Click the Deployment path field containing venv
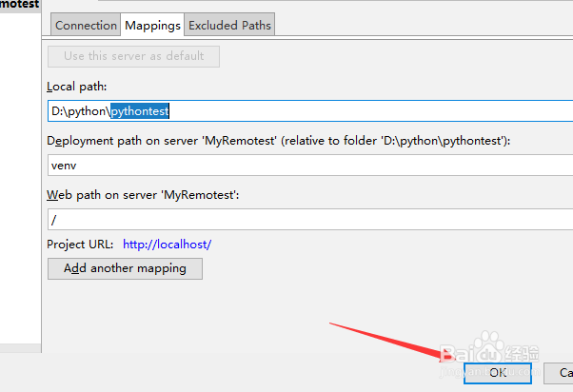Image resolution: width=573 pixels, height=392 pixels. click(310, 166)
